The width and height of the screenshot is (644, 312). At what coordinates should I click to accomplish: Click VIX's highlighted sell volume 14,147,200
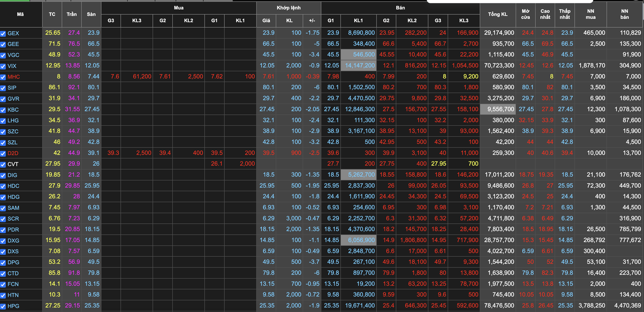359,66
